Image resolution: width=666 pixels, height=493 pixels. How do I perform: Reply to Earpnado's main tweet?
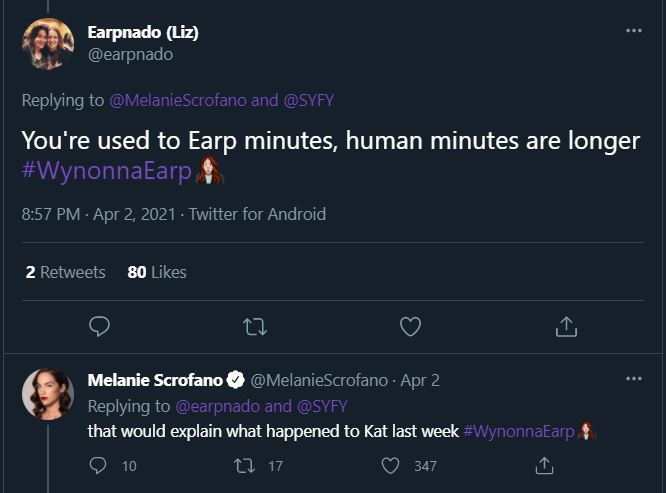click(99, 326)
